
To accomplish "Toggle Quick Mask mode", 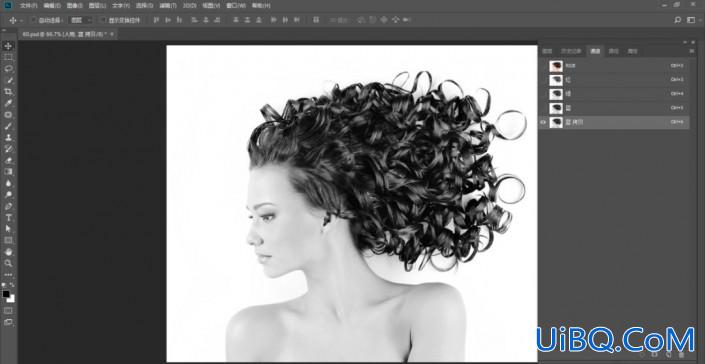I will pos(9,311).
